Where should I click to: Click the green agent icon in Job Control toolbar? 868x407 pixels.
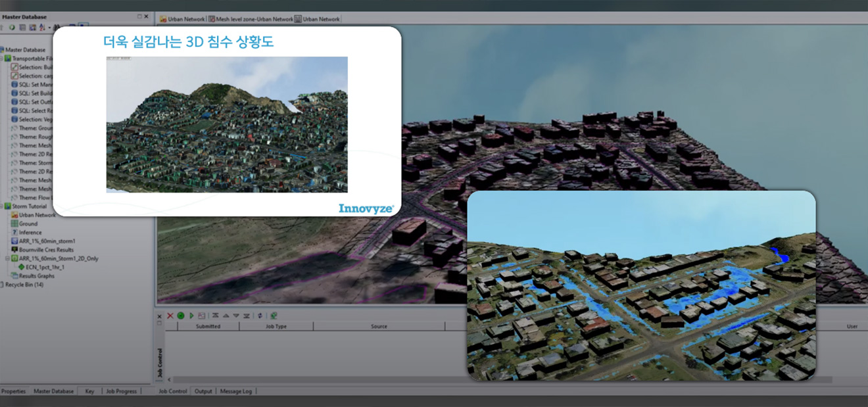274,316
